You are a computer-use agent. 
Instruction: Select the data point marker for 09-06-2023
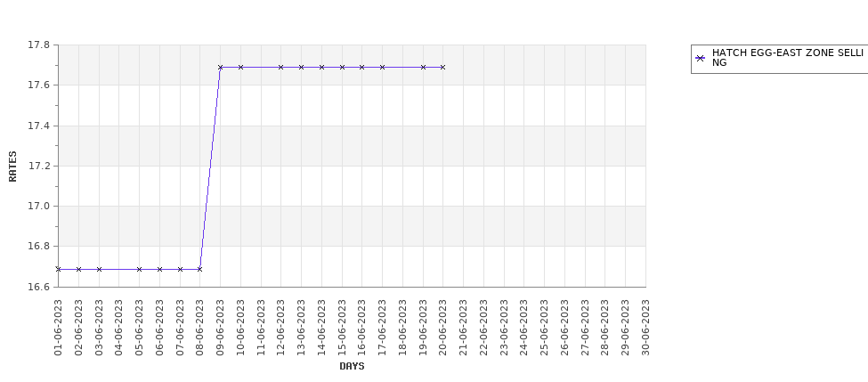(x=220, y=68)
